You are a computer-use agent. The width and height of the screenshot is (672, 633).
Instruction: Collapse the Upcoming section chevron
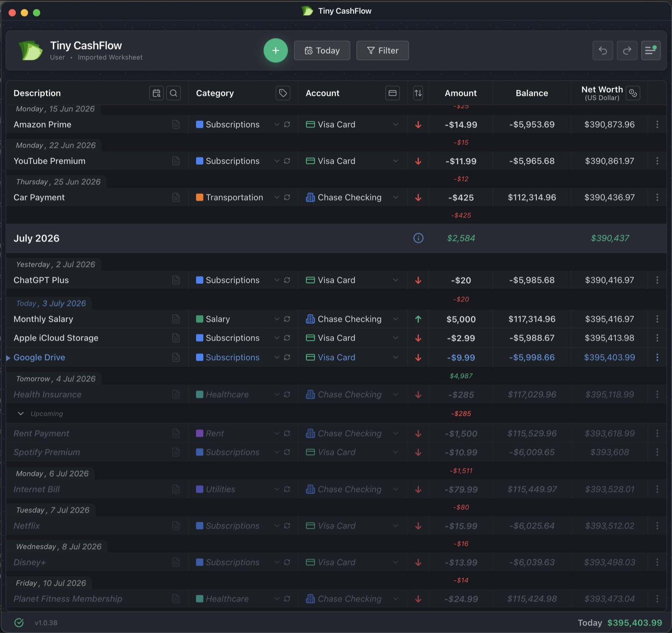click(x=21, y=413)
